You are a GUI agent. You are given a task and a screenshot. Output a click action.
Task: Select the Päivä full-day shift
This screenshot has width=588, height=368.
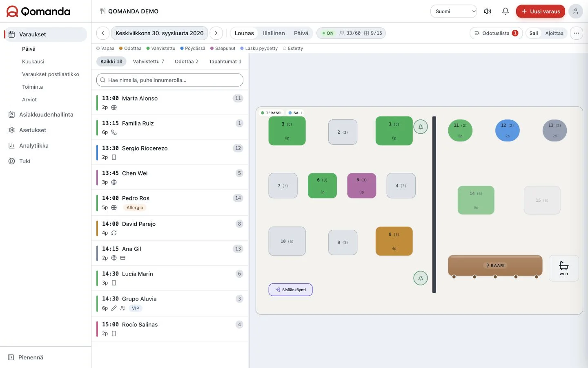(301, 33)
